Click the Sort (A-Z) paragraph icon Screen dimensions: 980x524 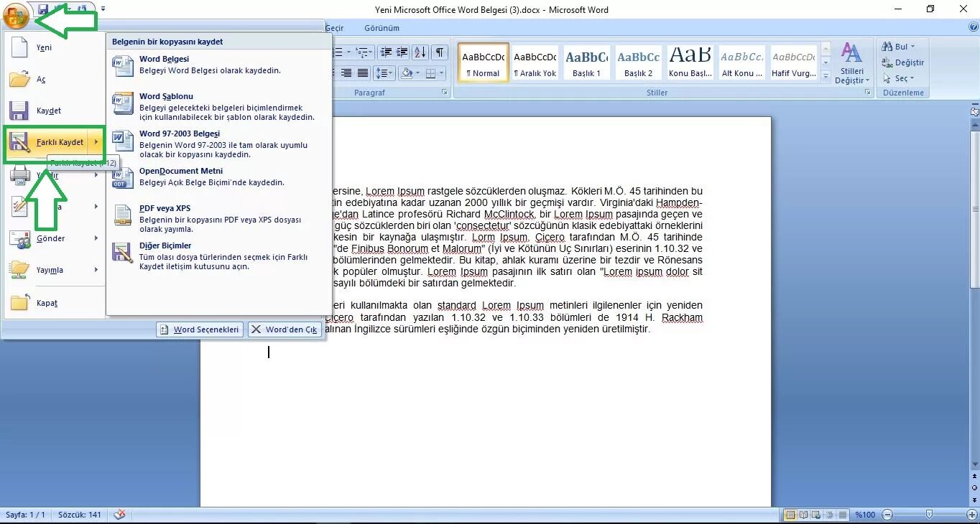tap(420, 52)
